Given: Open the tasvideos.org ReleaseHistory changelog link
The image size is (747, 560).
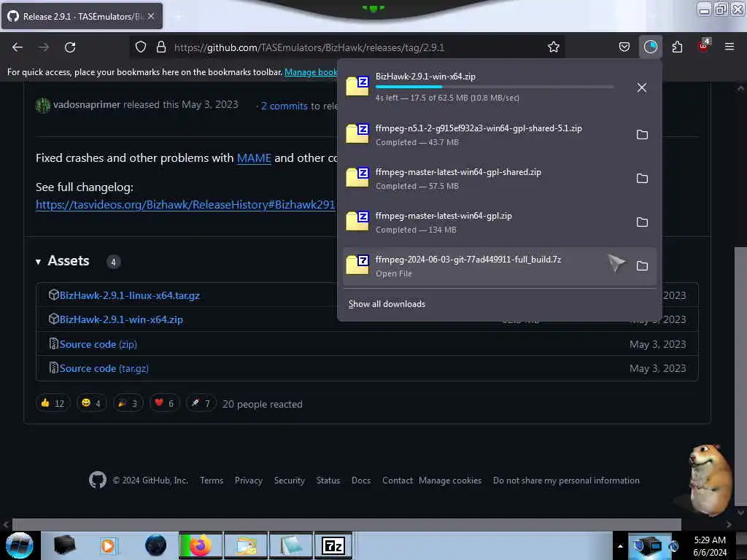Looking at the screenshot, I should point(185,205).
